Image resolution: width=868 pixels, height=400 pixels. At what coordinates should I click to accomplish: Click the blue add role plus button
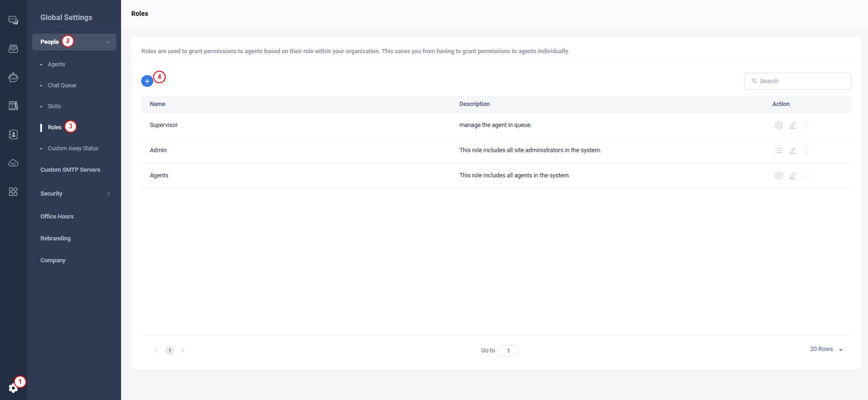coord(147,81)
